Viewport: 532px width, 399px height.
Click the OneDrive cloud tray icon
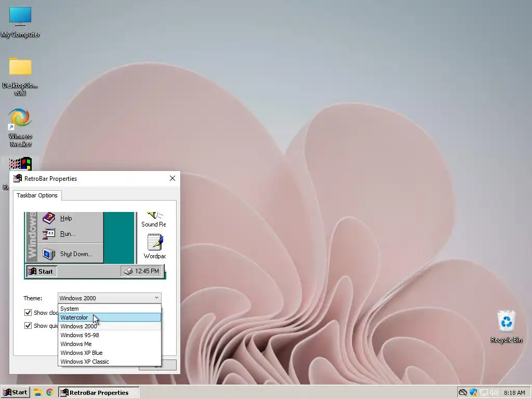tap(462, 393)
